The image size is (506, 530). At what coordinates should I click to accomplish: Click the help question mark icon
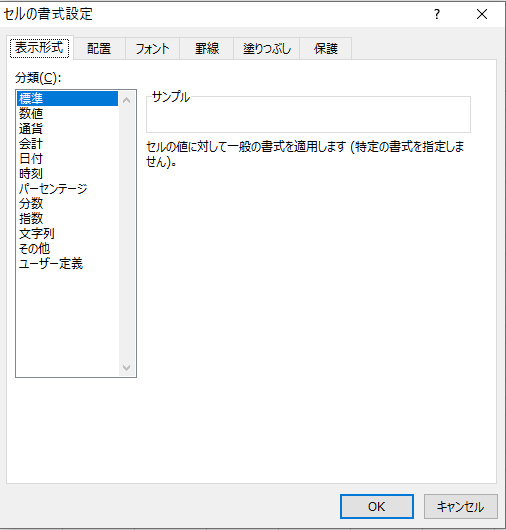click(x=437, y=14)
